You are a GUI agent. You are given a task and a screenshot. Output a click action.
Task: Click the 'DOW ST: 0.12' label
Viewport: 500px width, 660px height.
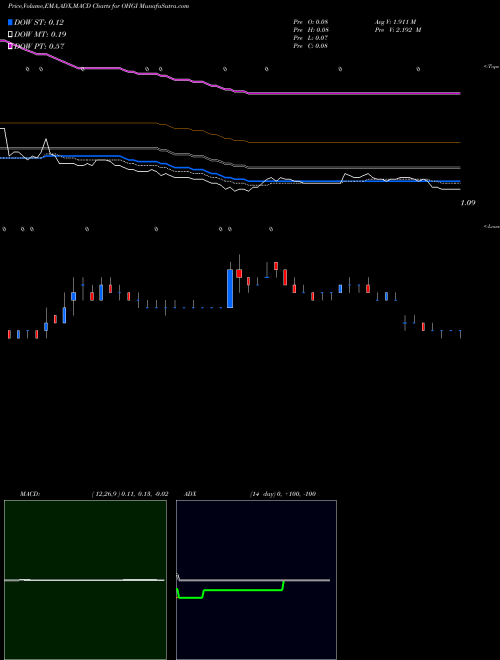39,22
